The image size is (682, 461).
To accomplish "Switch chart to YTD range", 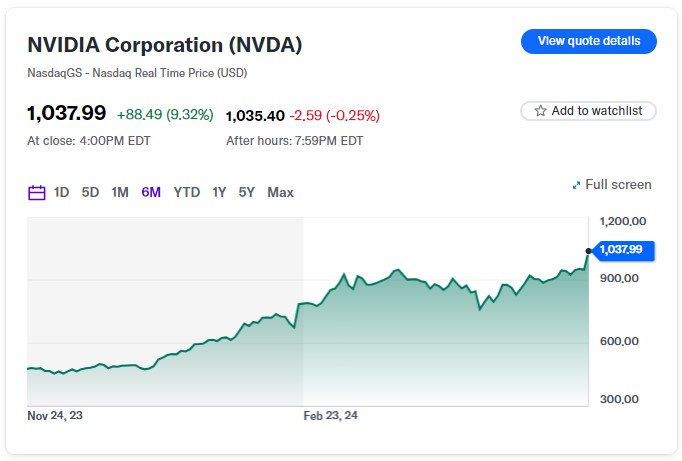I will tap(187, 192).
